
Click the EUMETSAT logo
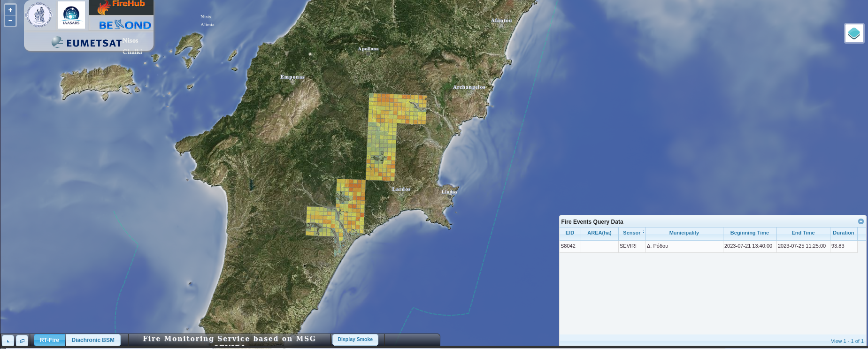pyautogui.click(x=87, y=43)
